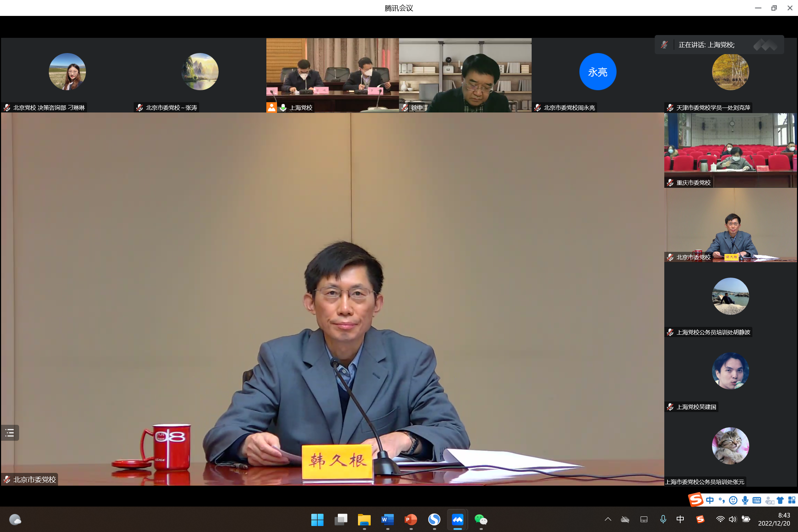Click the blue 永亮 avatar tile
The height and width of the screenshot is (532, 798).
pos(597,72)
